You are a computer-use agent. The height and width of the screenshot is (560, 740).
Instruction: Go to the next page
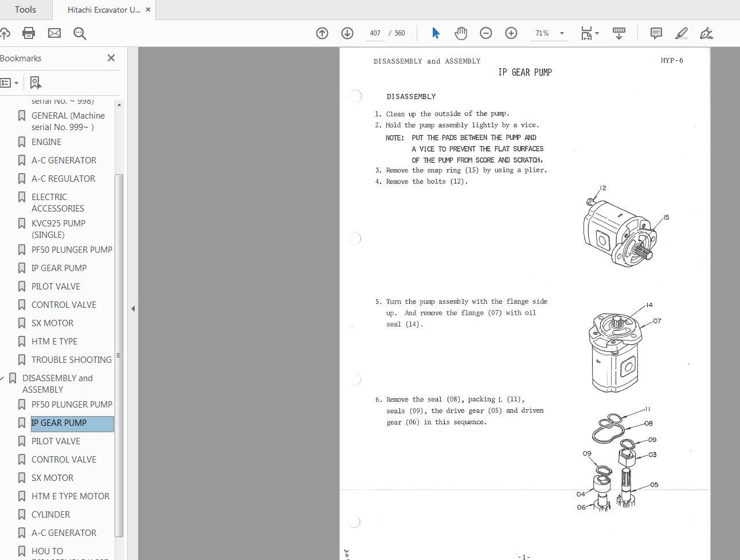pyautogui.click(x=347, y=33)
